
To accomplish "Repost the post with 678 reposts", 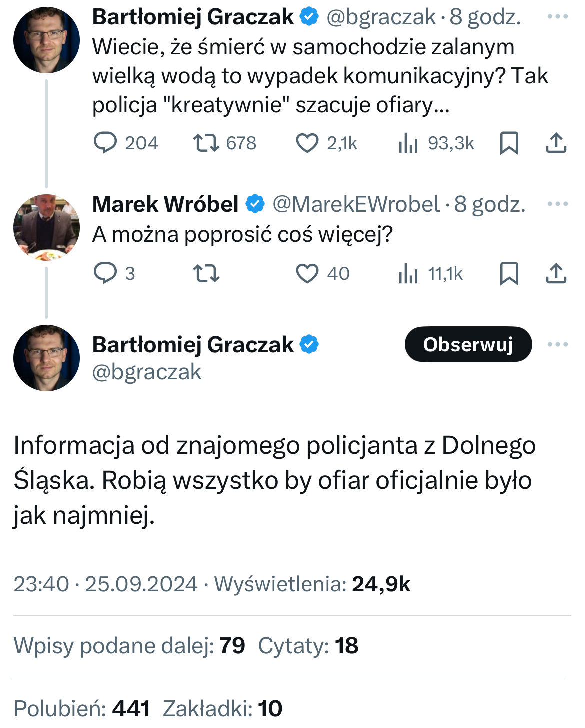I will tap(206, 143).
